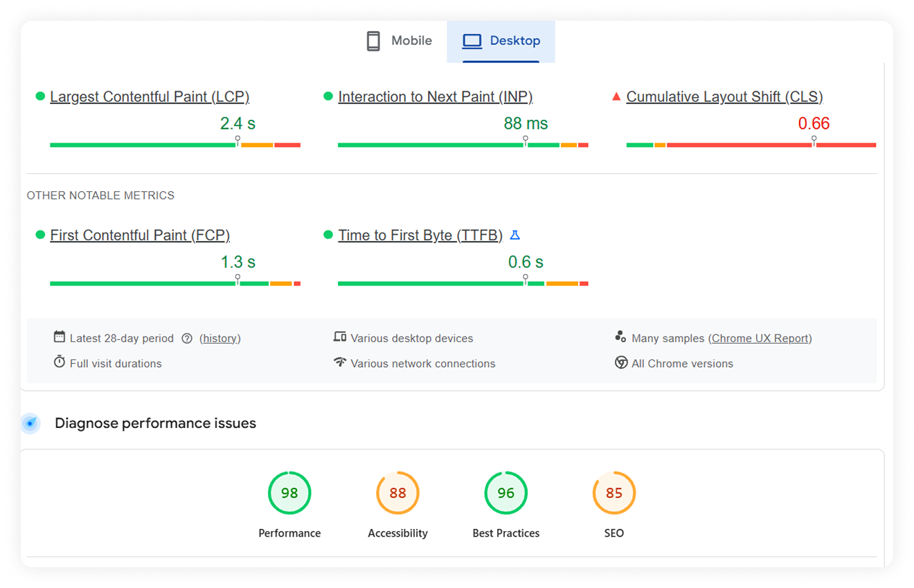Click the LCP distribution bar marker

pos(238,141)
